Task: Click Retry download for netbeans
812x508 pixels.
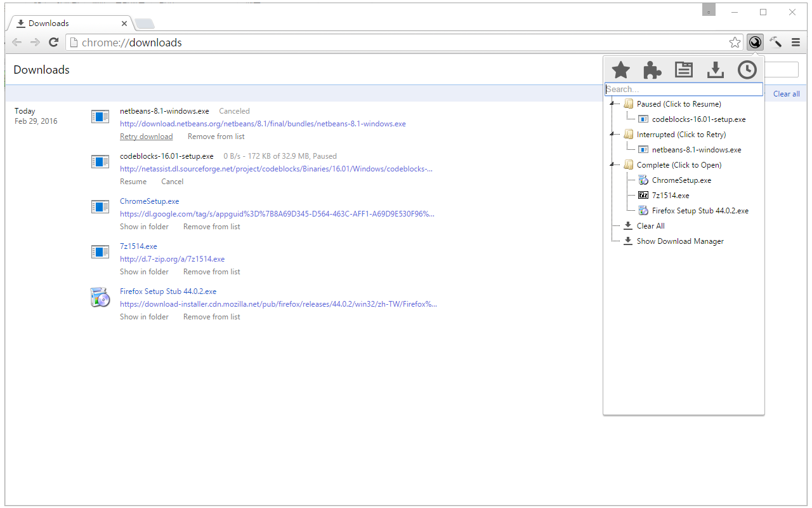Action: click(x=146, y=137)
